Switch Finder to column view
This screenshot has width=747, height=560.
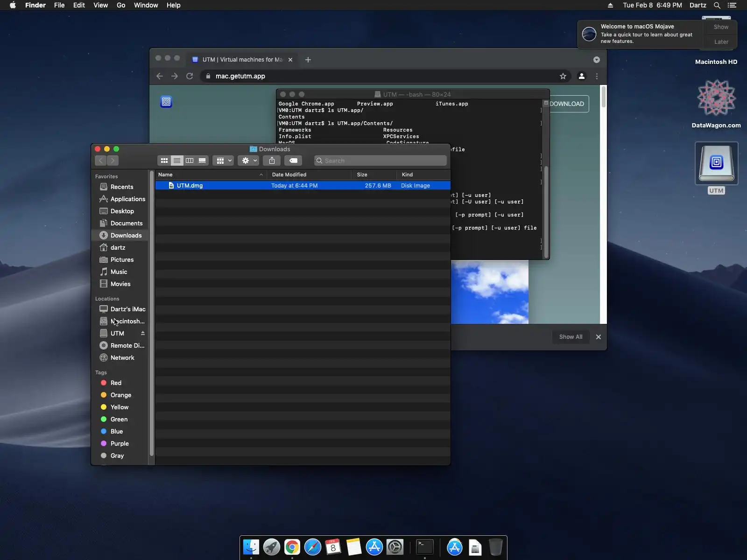pyautogui.click(x=190, y=161)
